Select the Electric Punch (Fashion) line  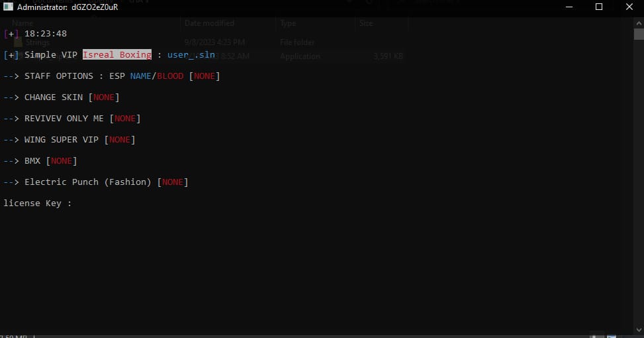pos(96,182)
